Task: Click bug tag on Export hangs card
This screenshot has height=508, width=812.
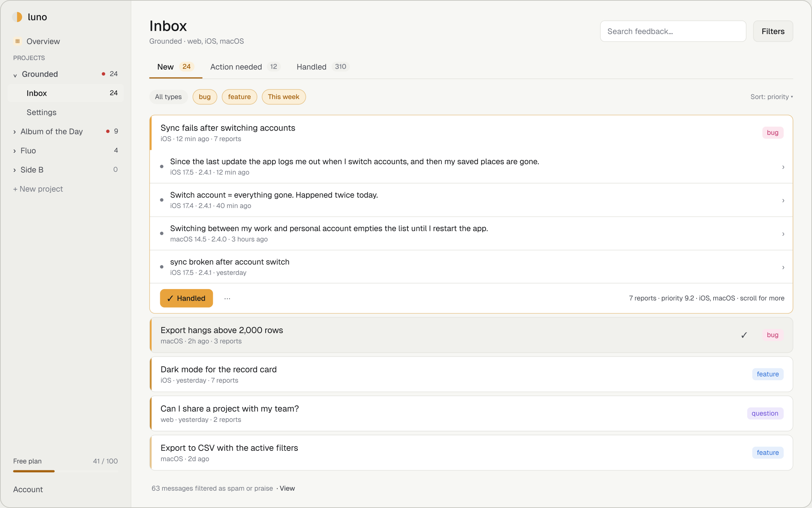Action: [x=773, y=335]
